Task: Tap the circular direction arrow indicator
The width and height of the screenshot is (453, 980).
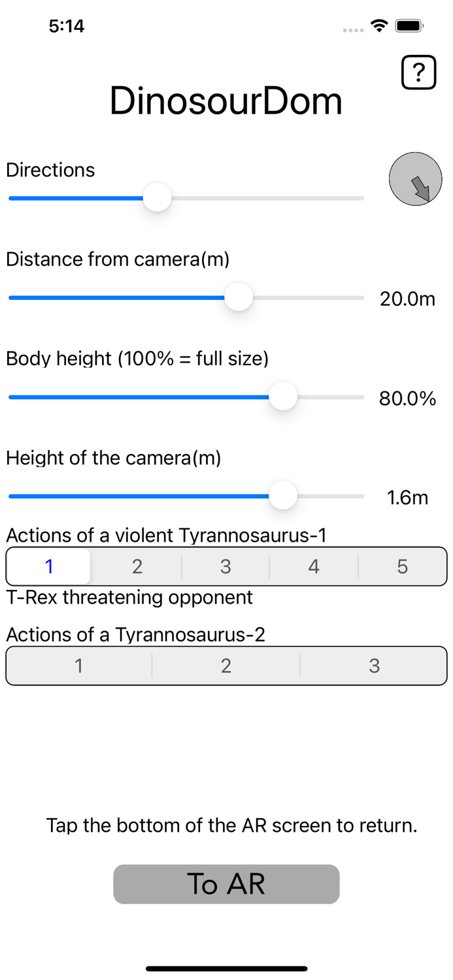Action: coord(416,179)
